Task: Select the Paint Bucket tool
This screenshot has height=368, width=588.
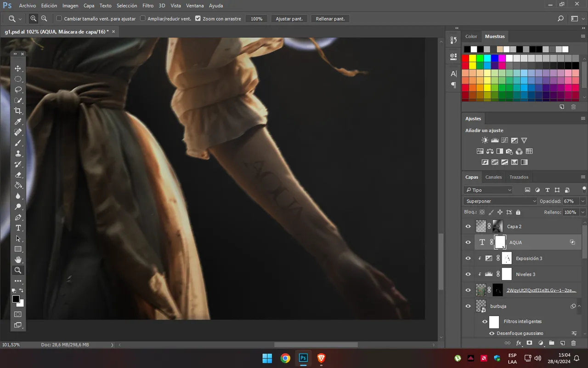Action: pos(18,185)
